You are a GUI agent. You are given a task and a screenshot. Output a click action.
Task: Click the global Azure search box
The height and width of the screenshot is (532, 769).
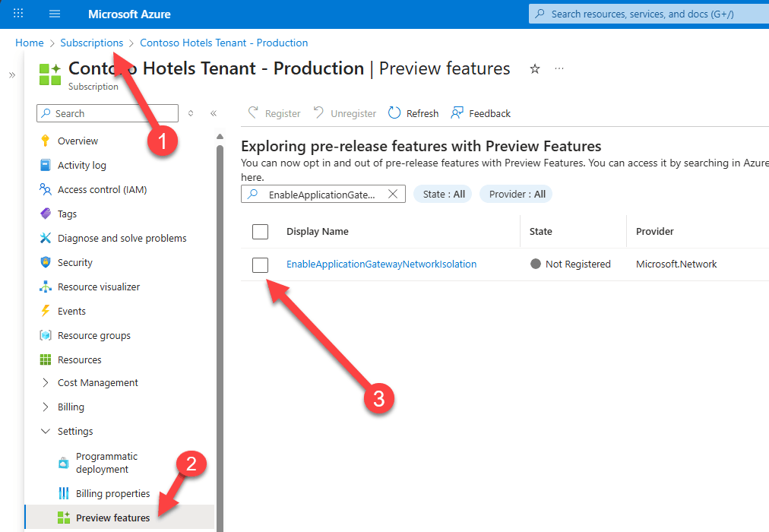pos(646,14)
